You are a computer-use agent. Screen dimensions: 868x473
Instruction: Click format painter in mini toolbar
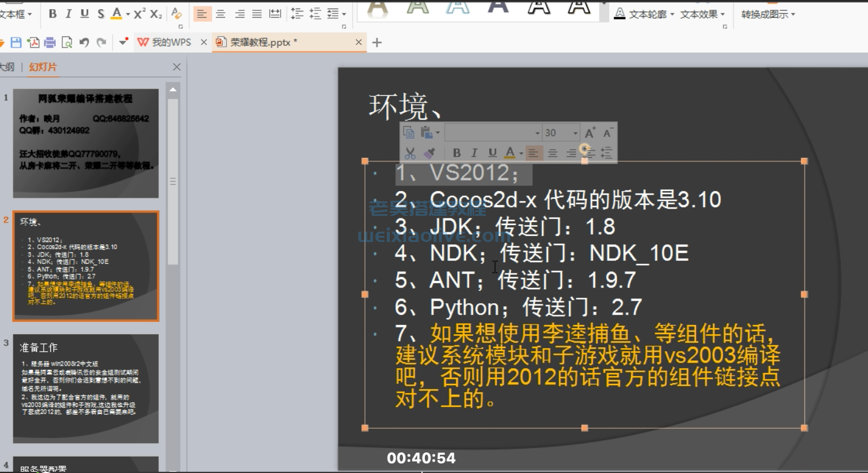[x=429, y=153]
